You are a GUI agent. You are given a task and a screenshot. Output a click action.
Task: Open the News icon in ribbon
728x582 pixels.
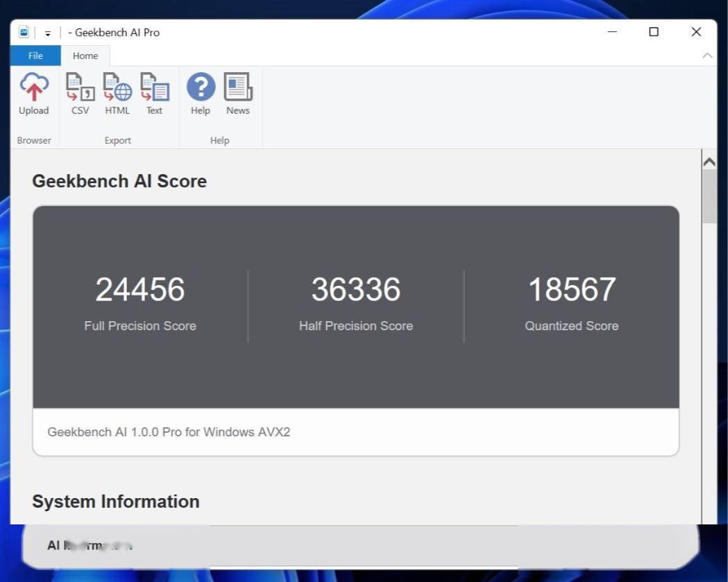click(x=238, y=93)
